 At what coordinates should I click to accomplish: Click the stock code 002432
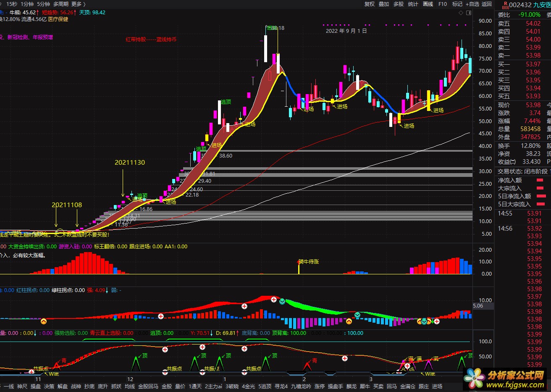click(x=520, y=5)
